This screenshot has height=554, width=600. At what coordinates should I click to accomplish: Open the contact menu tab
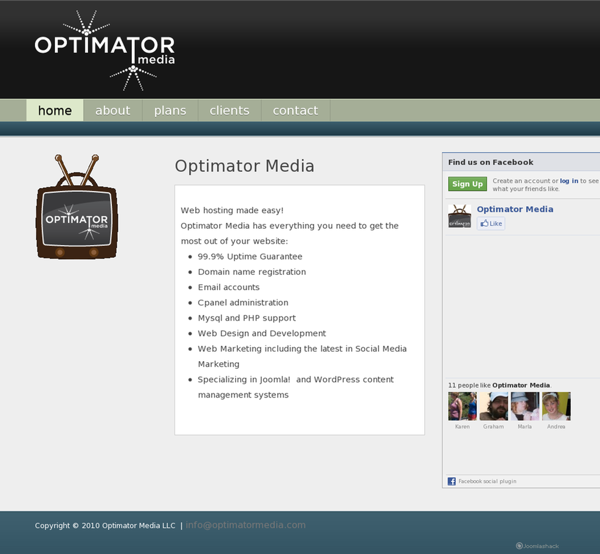[x=295, y=110]
